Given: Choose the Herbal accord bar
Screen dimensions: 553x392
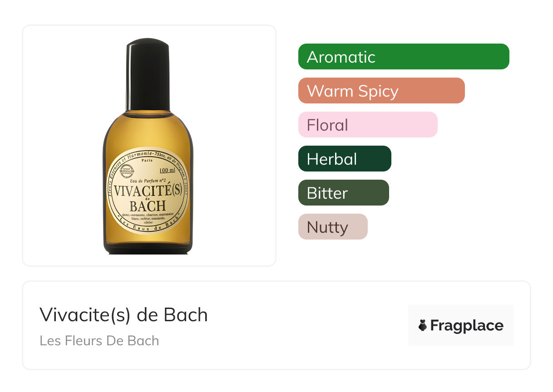Looking at the screenshot, I should [x=345, y=159].
